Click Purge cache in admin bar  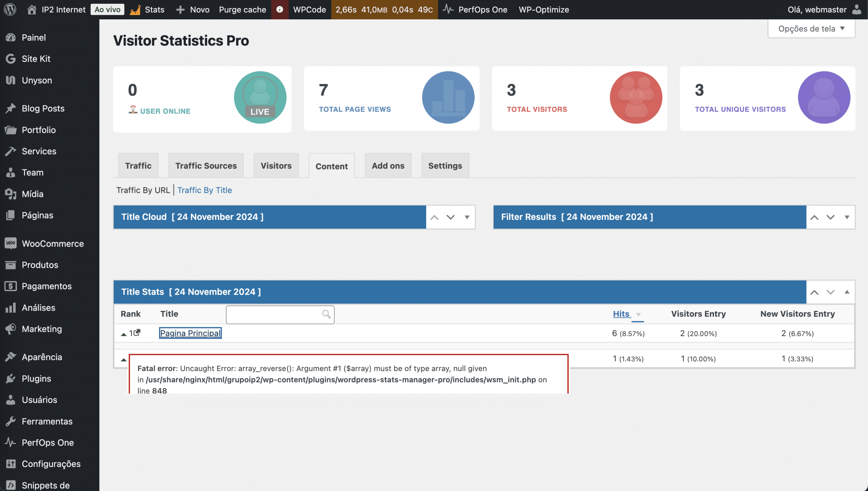(242, 9)
